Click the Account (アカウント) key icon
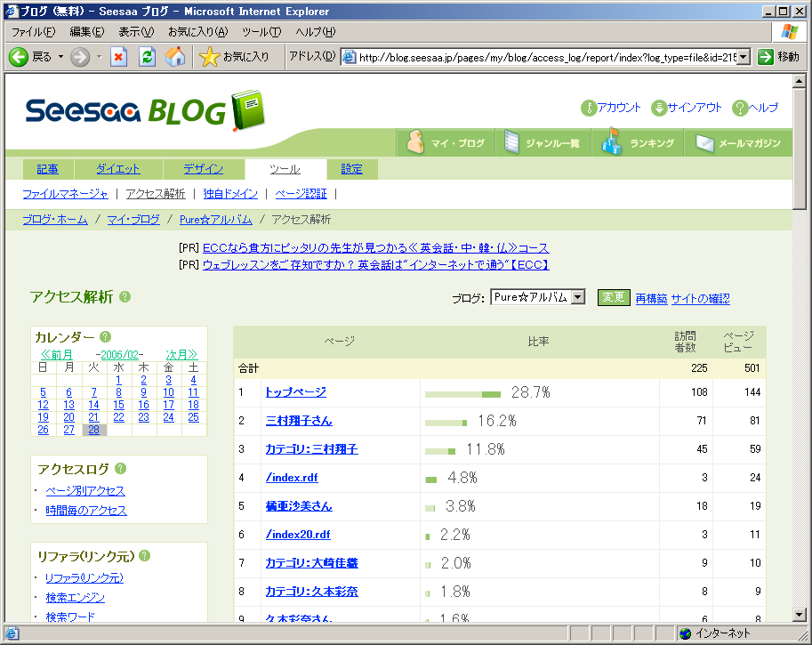This screenshot has width=812, height=645. pyautogui.click(x=588, y=108)
